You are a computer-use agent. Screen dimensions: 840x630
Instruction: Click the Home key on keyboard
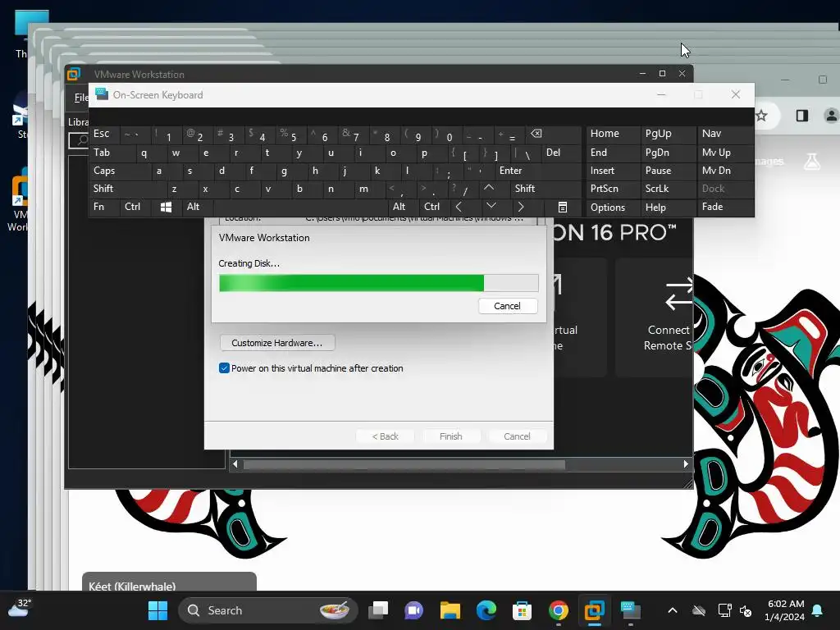coord(613,134)
